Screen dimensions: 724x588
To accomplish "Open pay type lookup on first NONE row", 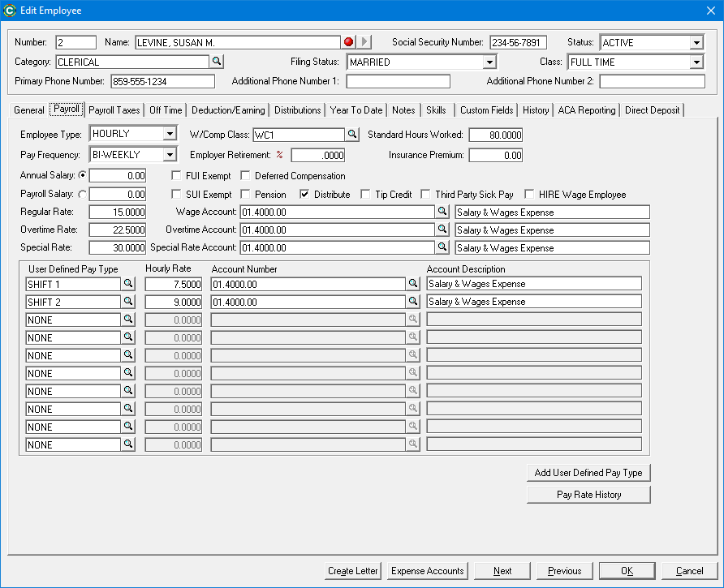I will (x=128, y=320).
